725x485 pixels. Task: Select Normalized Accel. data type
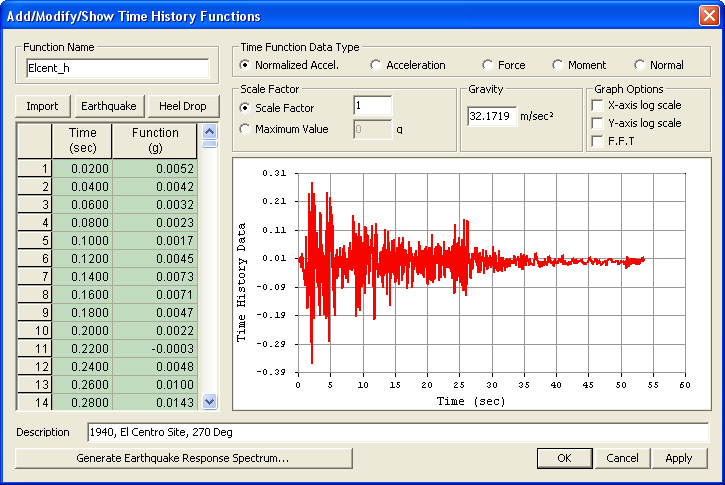coord(289,65)
